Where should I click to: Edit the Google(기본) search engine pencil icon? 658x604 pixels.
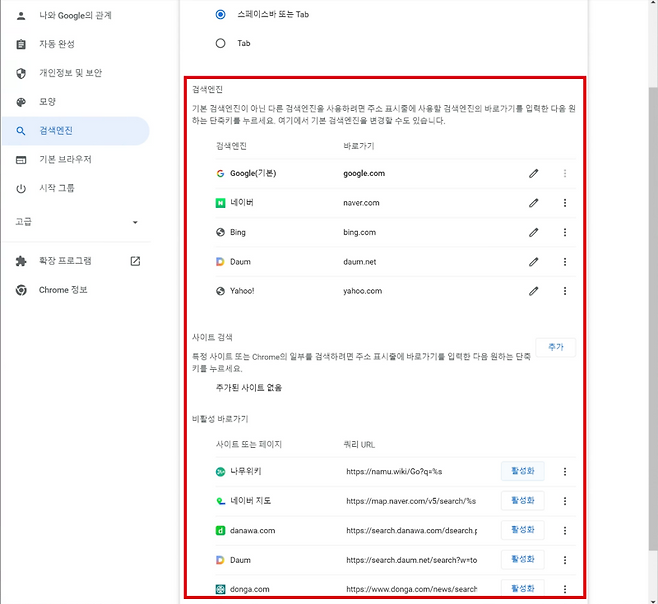(533, 173)
